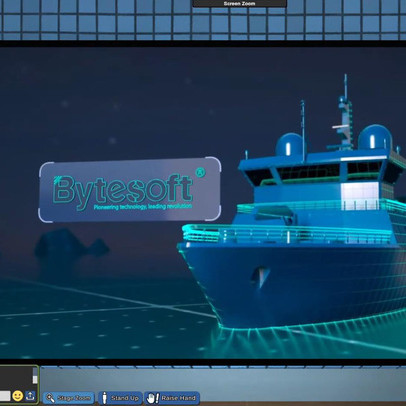Click the share/upload icon in chat

pos(30,396)
